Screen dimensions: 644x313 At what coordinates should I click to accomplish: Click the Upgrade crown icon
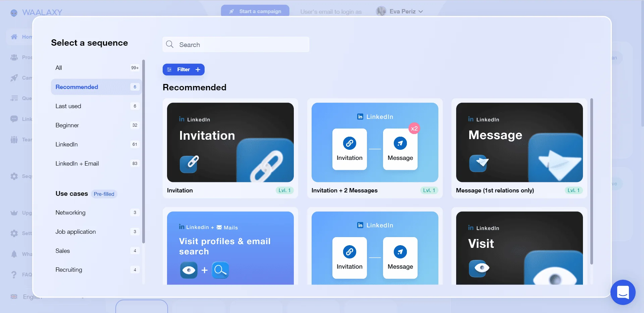[x=14, y=213]
